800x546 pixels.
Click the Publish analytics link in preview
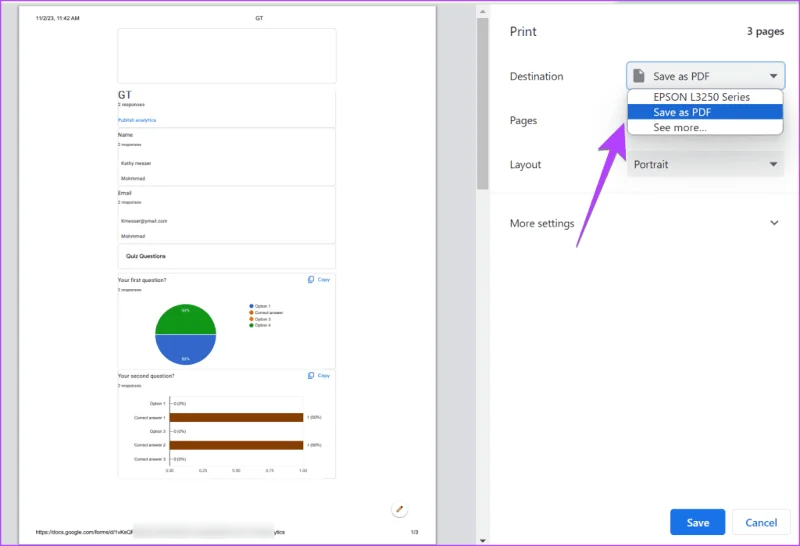[x=137, y=120]
